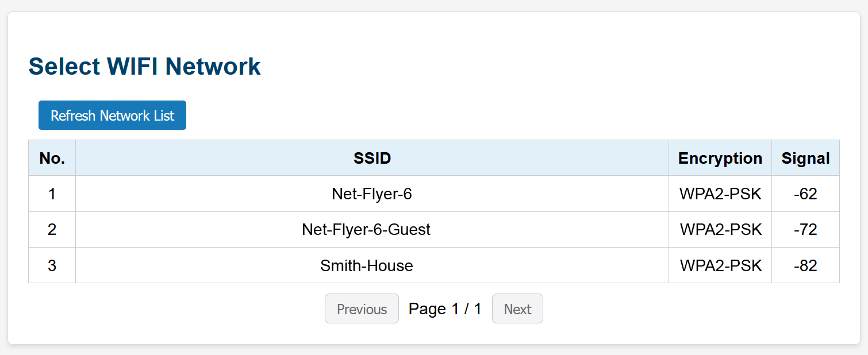Click the -62 signal value
This screenshot has height=355, width=868.
point(805,194)
